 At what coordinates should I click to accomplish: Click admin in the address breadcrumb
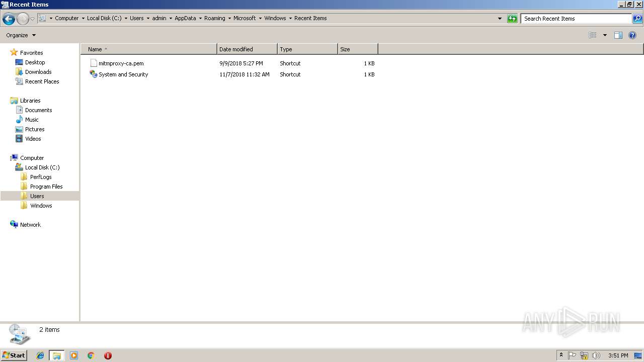tap(159, 18)
